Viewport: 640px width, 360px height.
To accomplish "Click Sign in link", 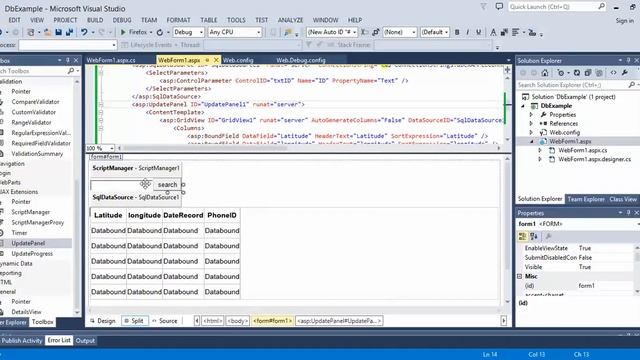I will pos(624,20).
